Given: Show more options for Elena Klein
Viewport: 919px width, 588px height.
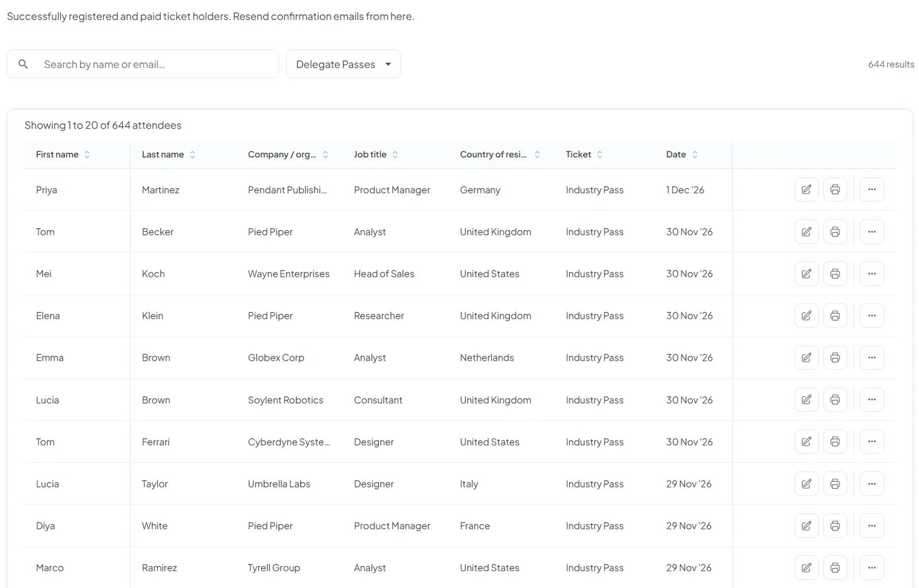Looking at the screenshot, I should click(872, 316).
